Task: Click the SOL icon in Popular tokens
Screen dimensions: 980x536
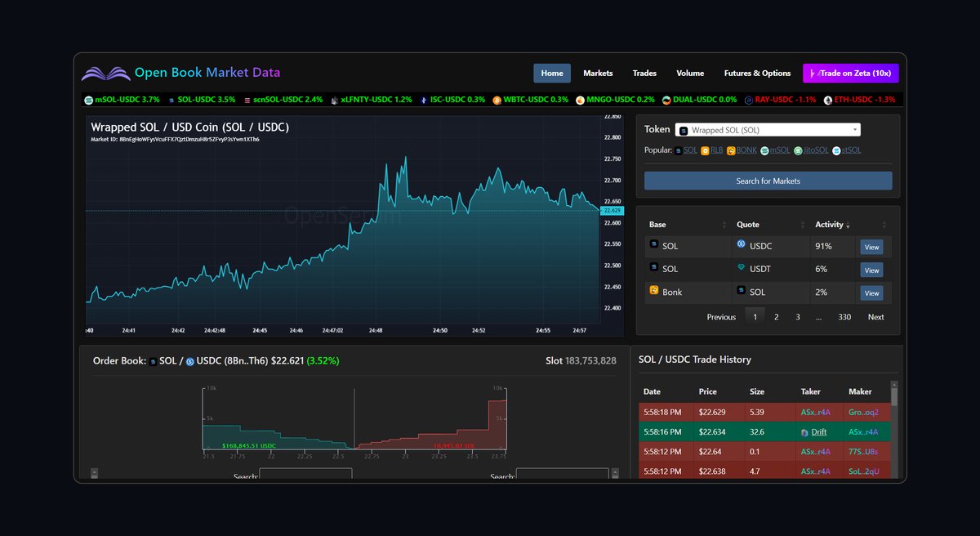Action: [x=679, y=150]
